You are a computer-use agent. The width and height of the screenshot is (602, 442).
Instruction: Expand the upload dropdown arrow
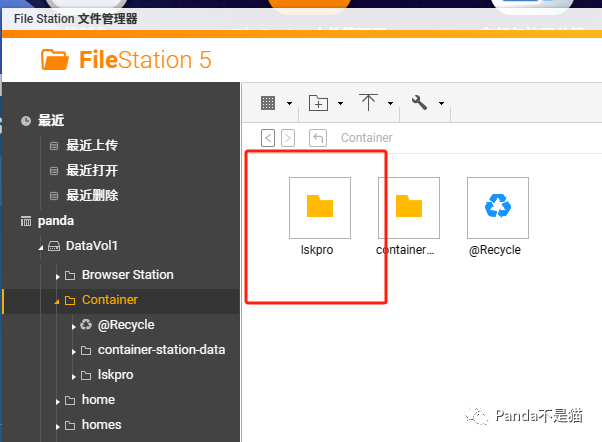[390, 103]
